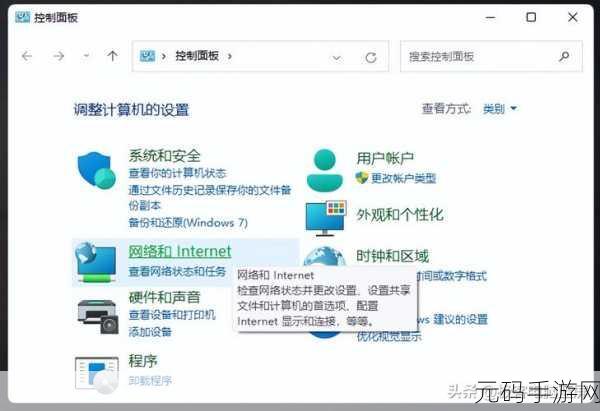The image size is (600, 411).
Task: Refresh the Control Panel view
Action: pos(371,58)
